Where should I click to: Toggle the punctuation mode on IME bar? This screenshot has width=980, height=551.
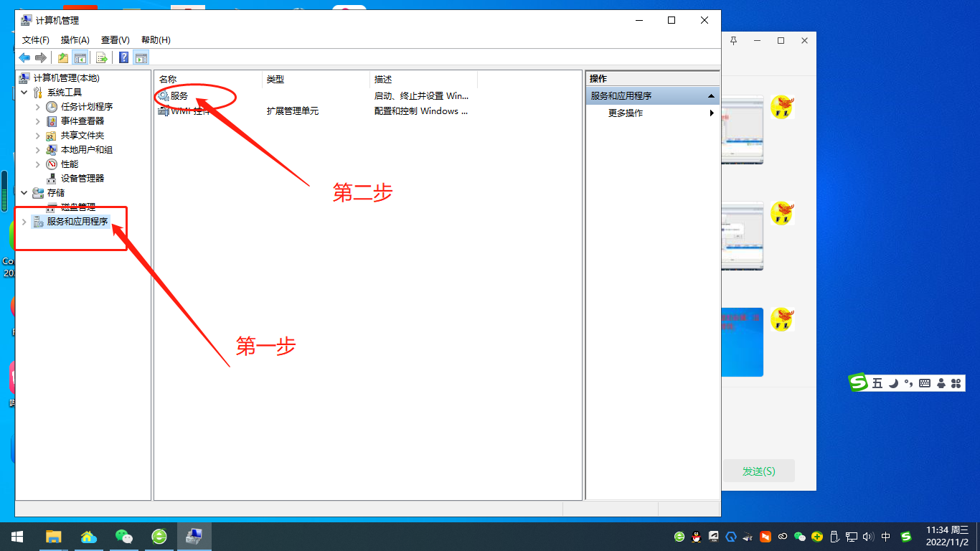908,384
